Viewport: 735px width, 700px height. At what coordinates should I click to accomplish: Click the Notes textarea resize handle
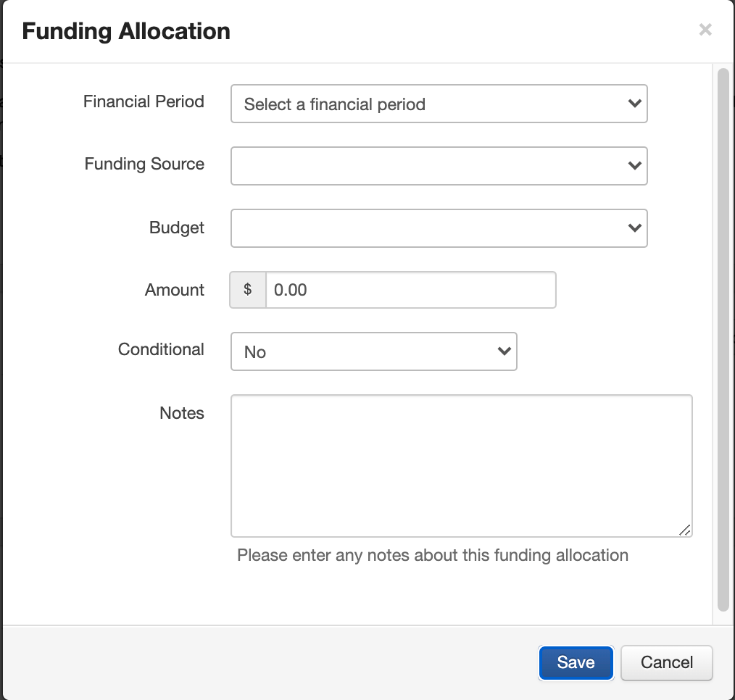[685, 530]
